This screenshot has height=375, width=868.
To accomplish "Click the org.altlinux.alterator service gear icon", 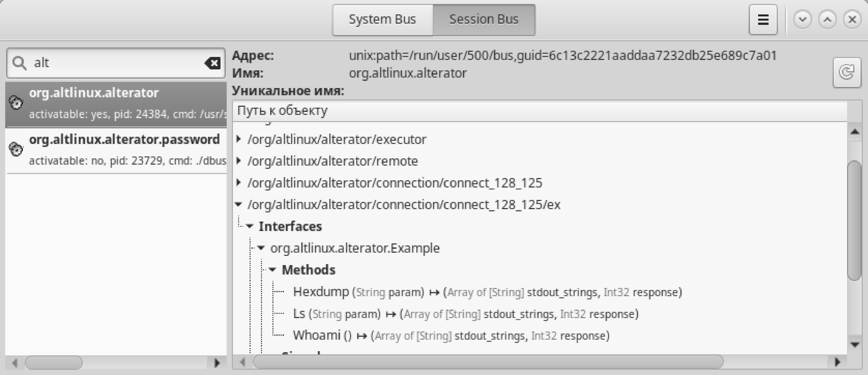I will (16, 102).
